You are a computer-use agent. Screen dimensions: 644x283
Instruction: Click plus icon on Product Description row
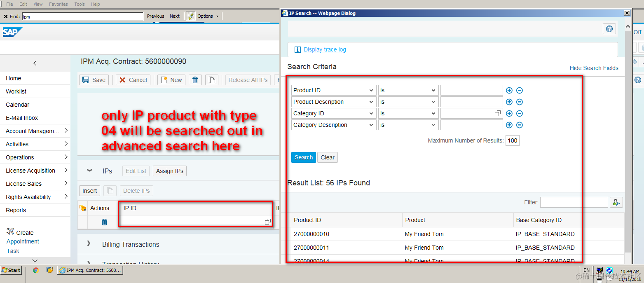coord(509,102)
